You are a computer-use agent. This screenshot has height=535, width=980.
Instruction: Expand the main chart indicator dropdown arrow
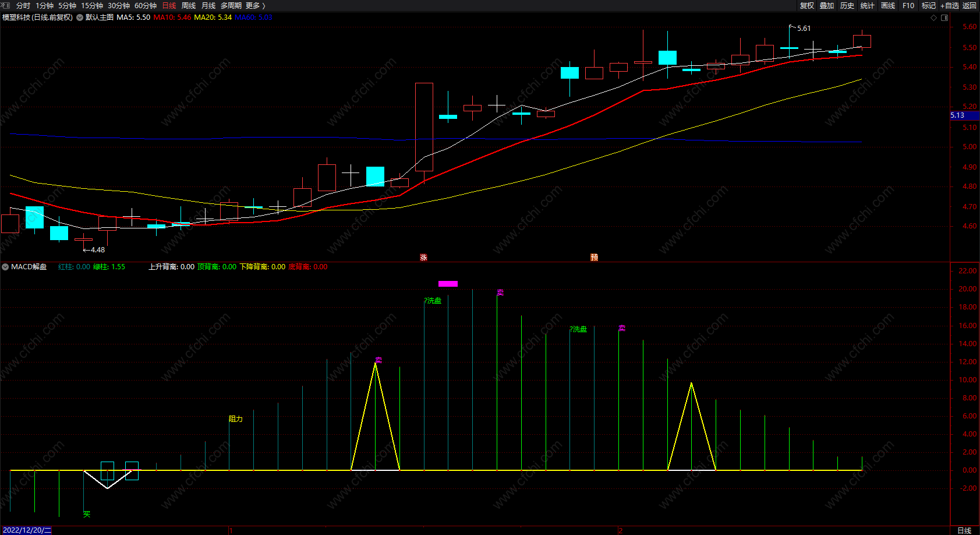click(80, 17)
